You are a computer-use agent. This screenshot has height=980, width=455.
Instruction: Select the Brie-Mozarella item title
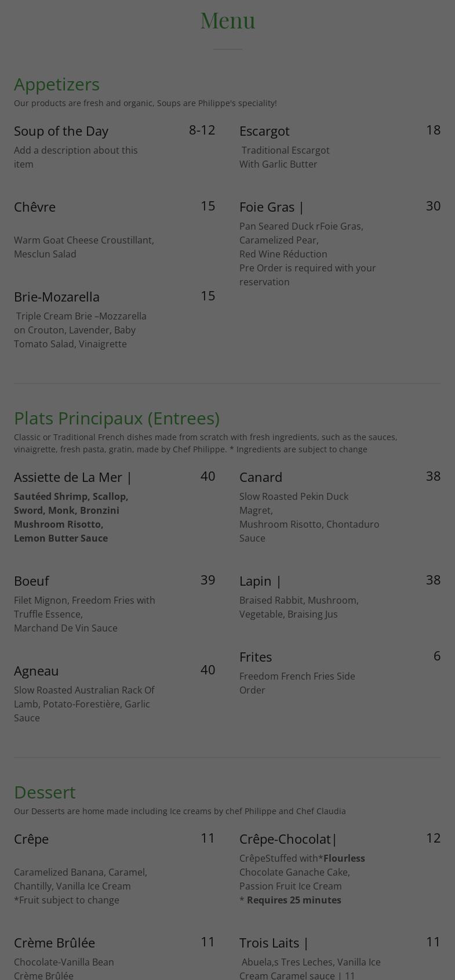point(57,297)
